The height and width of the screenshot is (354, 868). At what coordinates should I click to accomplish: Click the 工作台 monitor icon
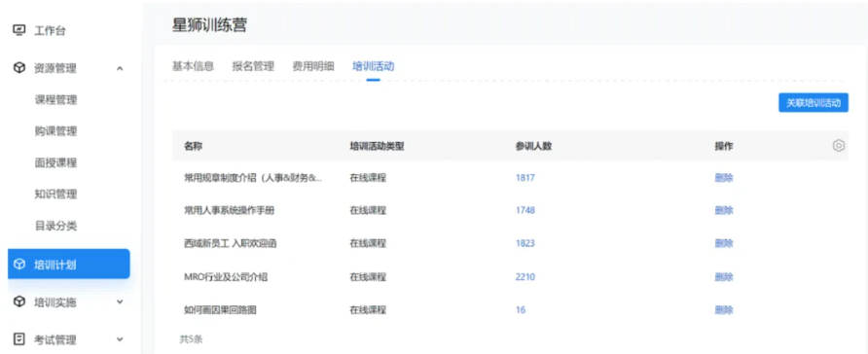click(19, 30)
